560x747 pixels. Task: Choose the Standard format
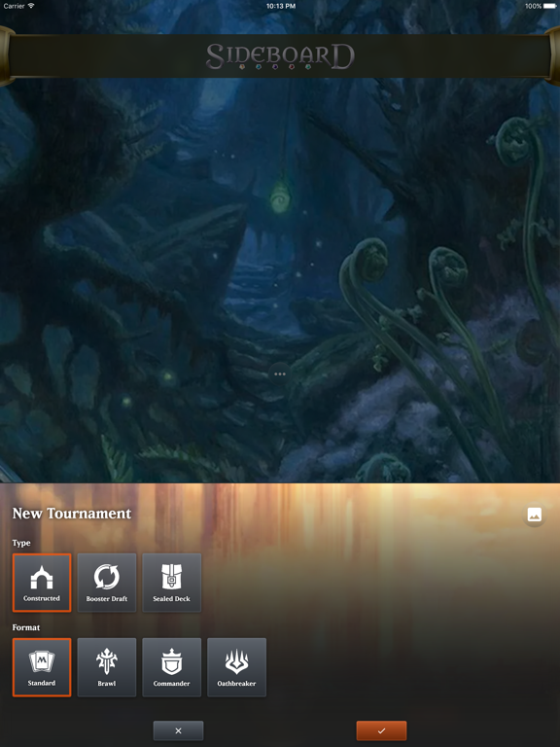click(x=42, y=667)
